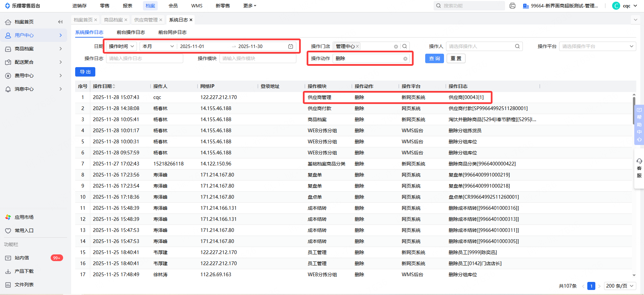Click the search icon beside 操作门店 field
Image resolution: width=644 pixels, height=295 pixels.
(405, 46)
